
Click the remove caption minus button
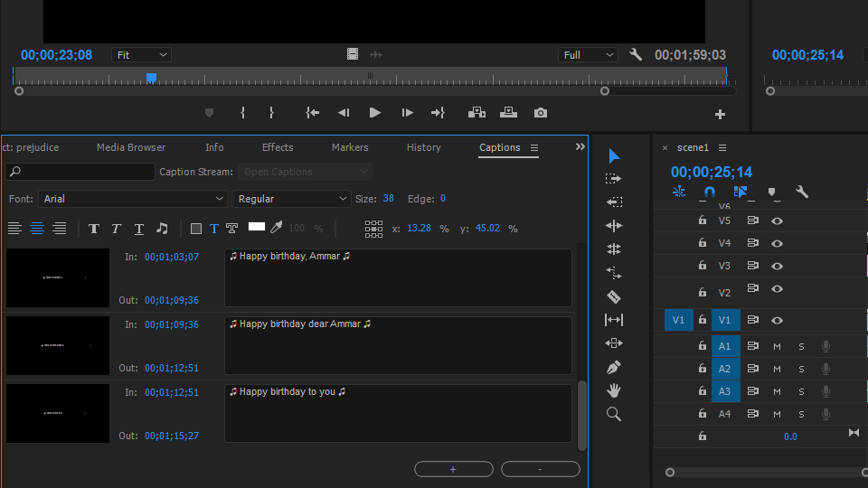[540, 469]
